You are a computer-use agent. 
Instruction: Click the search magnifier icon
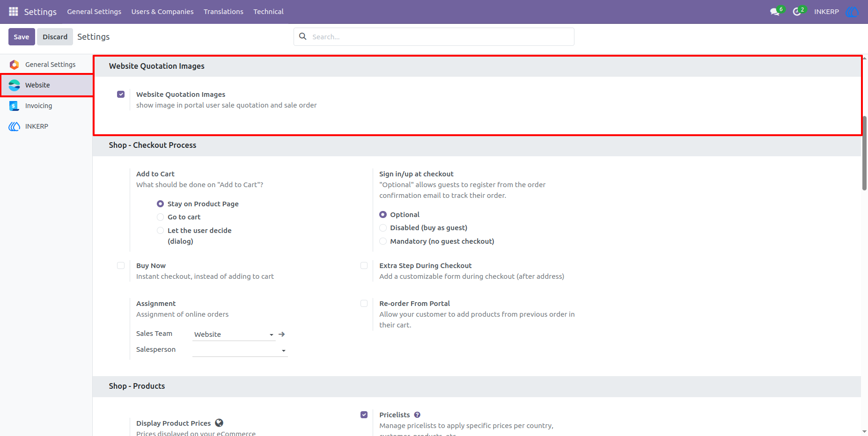[x=303, y=36]
